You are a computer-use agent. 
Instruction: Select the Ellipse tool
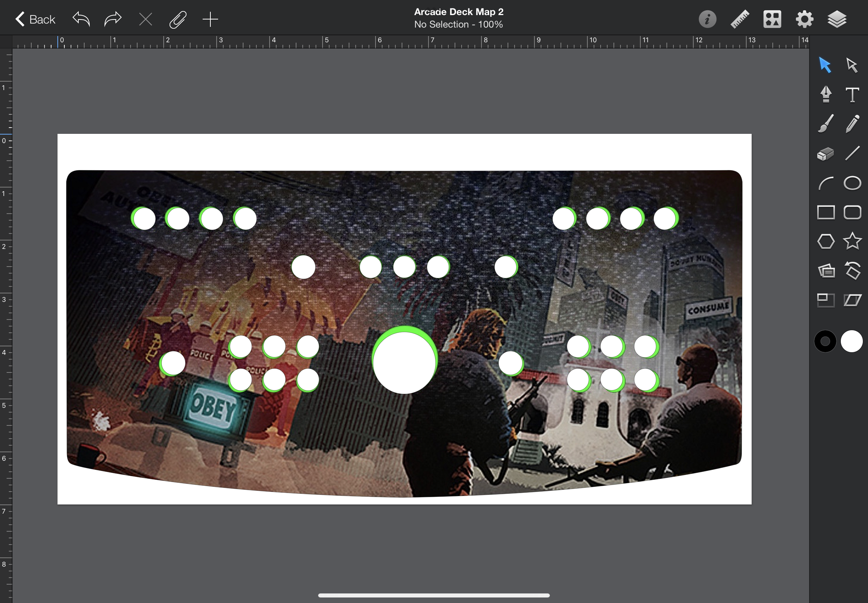coord(853,183)
